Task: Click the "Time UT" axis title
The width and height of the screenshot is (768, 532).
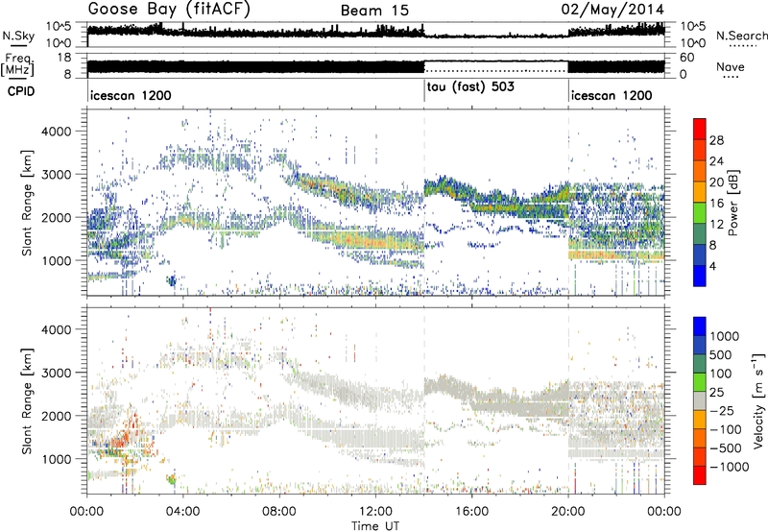Action: point(375,526)
